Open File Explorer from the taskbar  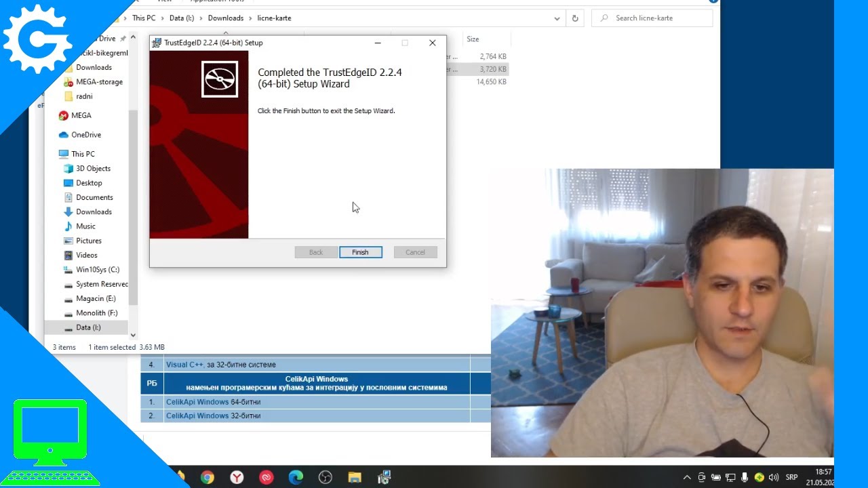(x=355, y=477)
